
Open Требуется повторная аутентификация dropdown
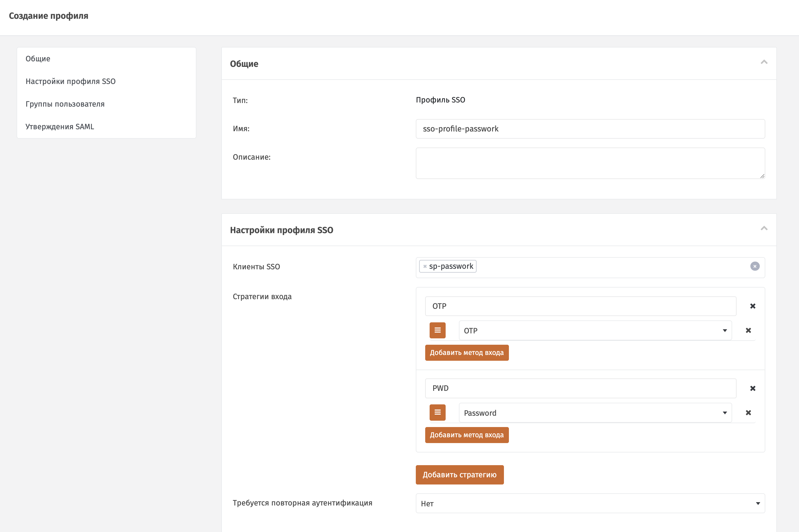(590, 504)
